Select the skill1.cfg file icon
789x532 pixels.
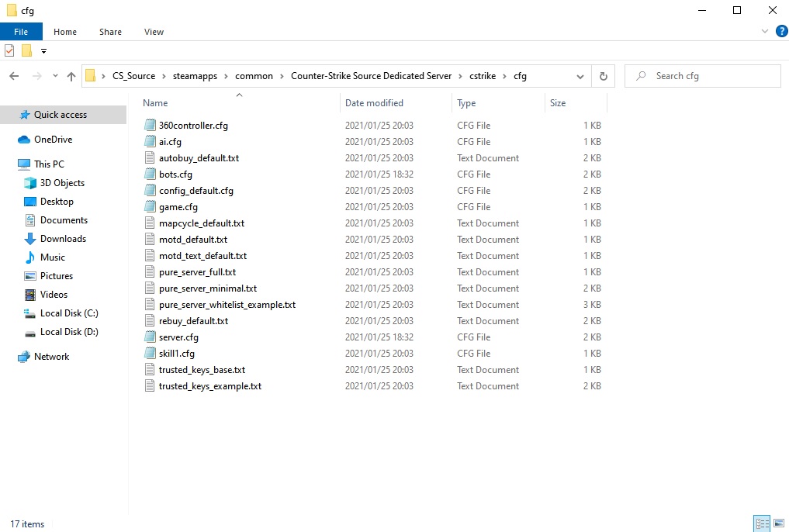150,354
